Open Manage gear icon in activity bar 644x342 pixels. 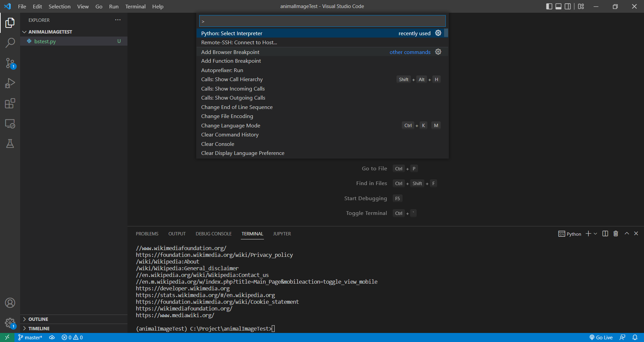(x=10, y=323)
